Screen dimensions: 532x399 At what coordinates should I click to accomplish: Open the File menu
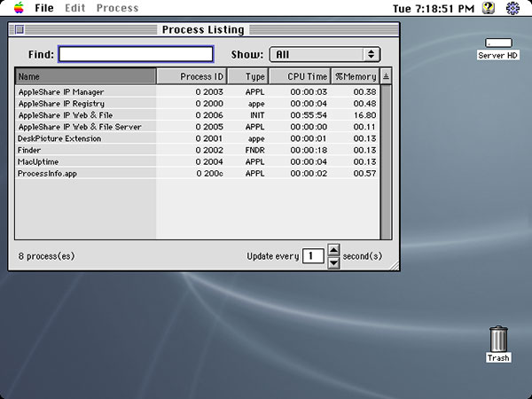point(44,8)
